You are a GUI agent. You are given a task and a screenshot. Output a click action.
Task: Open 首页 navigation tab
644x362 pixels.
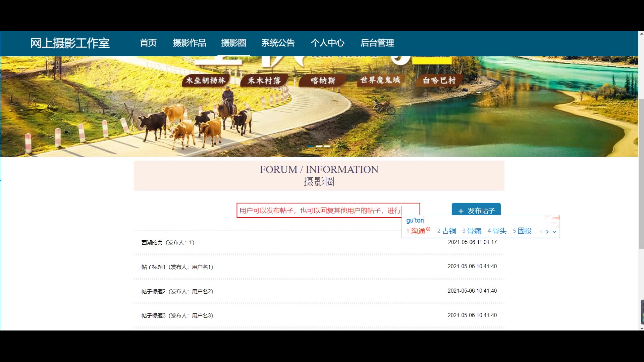[x=148, y=43]
